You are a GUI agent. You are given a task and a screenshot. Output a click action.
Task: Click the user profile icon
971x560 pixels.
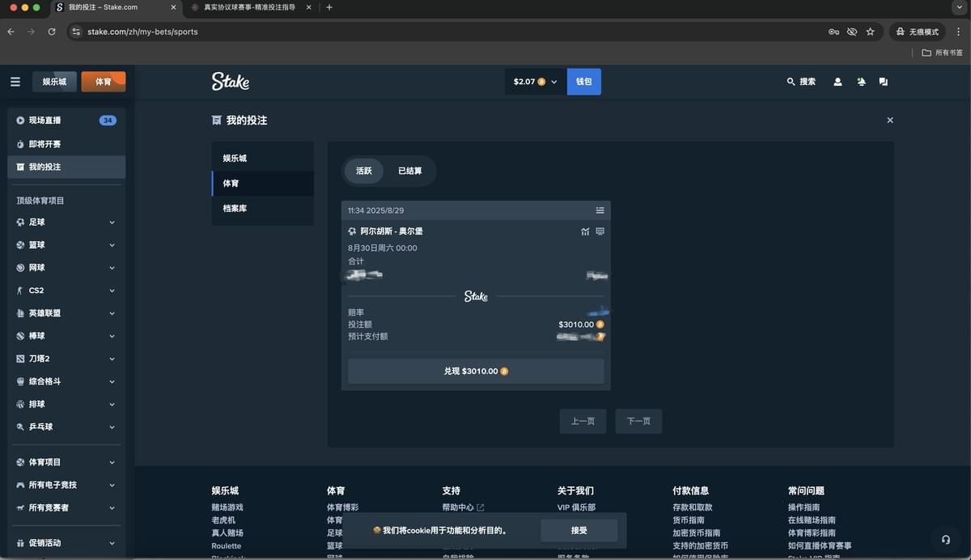837,82
